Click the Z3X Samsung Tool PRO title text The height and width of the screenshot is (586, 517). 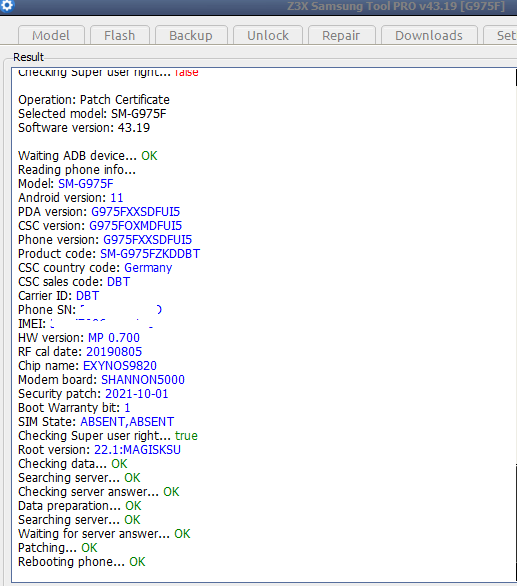[x=396, y=6]
